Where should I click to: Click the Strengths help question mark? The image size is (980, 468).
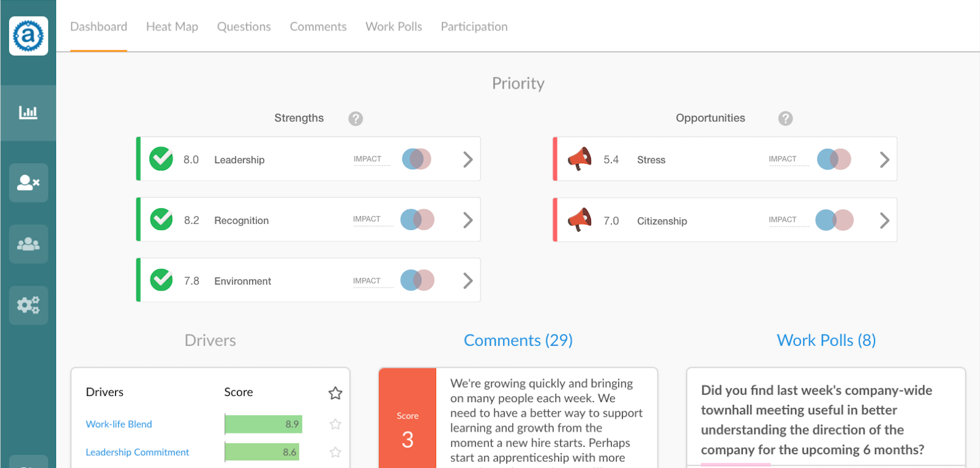click(356, 119)
